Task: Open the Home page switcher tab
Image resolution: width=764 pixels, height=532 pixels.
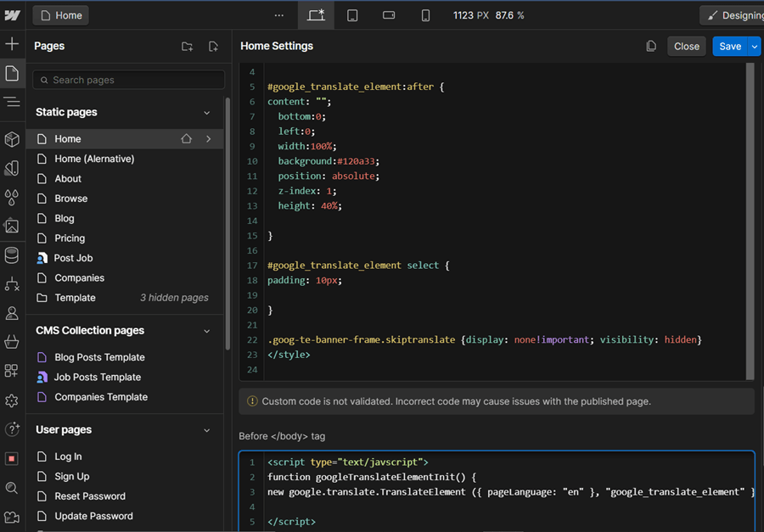Action: (x=61, y=15)
